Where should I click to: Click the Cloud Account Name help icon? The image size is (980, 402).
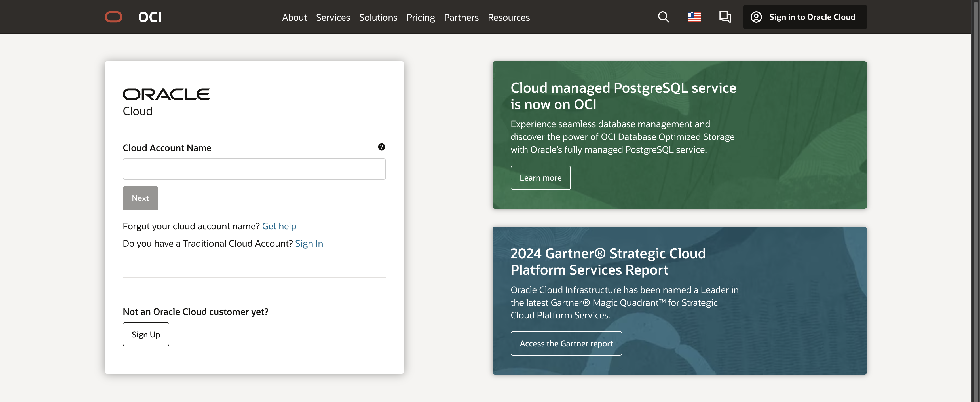(381, 147)
